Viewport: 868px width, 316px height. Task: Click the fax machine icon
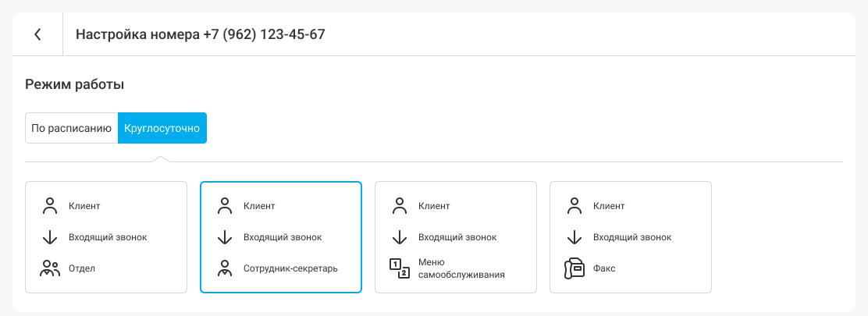click(575, 268)
